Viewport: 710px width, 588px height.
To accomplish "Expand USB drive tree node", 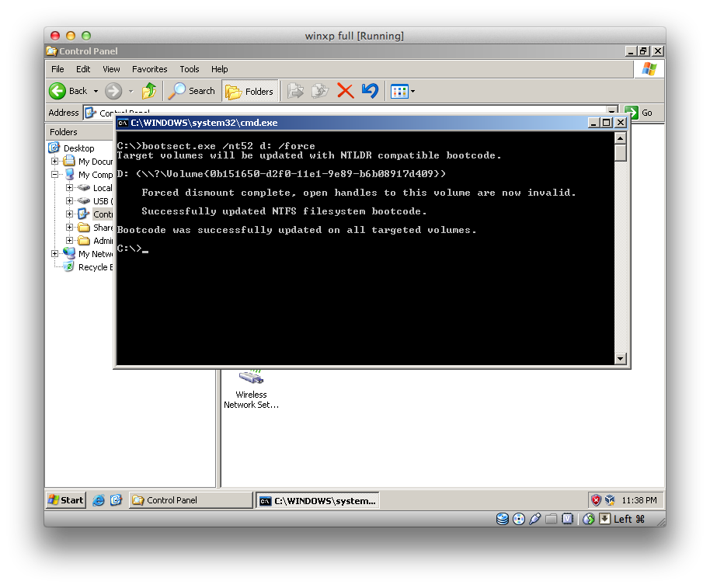I will (x=69, y=200).
